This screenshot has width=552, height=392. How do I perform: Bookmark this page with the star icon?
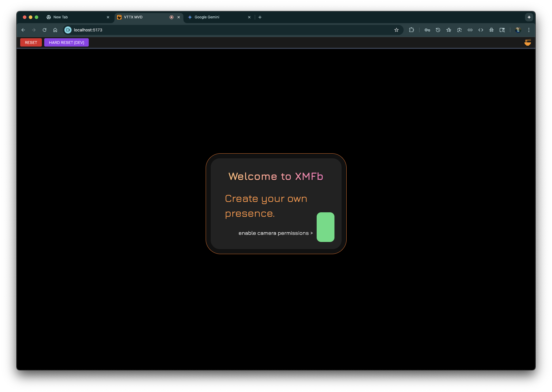coord(396,30)
